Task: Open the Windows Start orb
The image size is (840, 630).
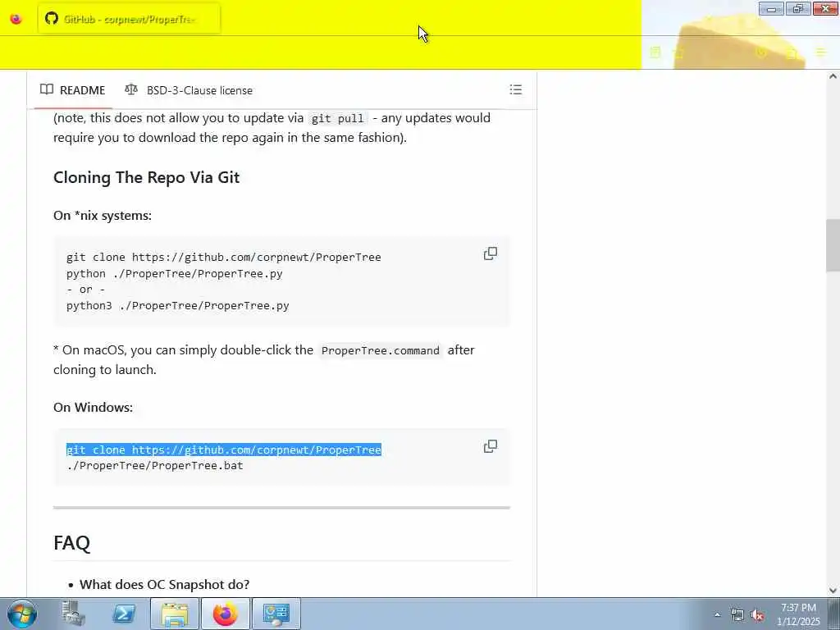Action: click(22, 614)
